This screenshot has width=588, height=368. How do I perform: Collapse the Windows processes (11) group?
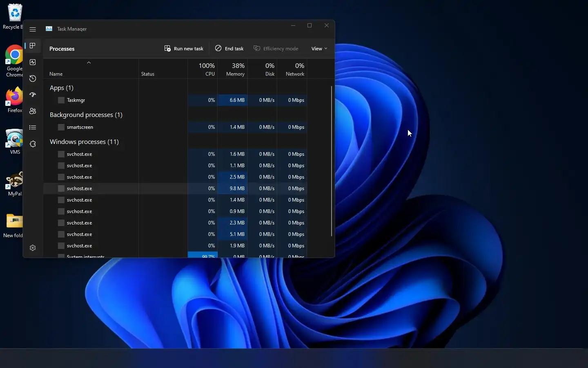click(x=84, y=142)
